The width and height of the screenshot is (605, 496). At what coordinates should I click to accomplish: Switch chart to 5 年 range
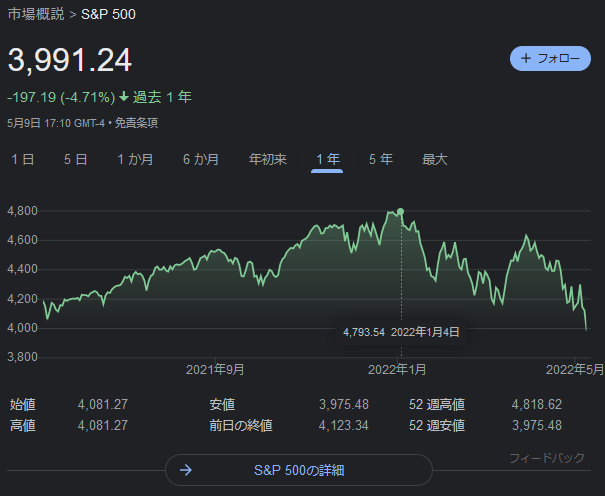pyautogui.click(x=381, y=159)
